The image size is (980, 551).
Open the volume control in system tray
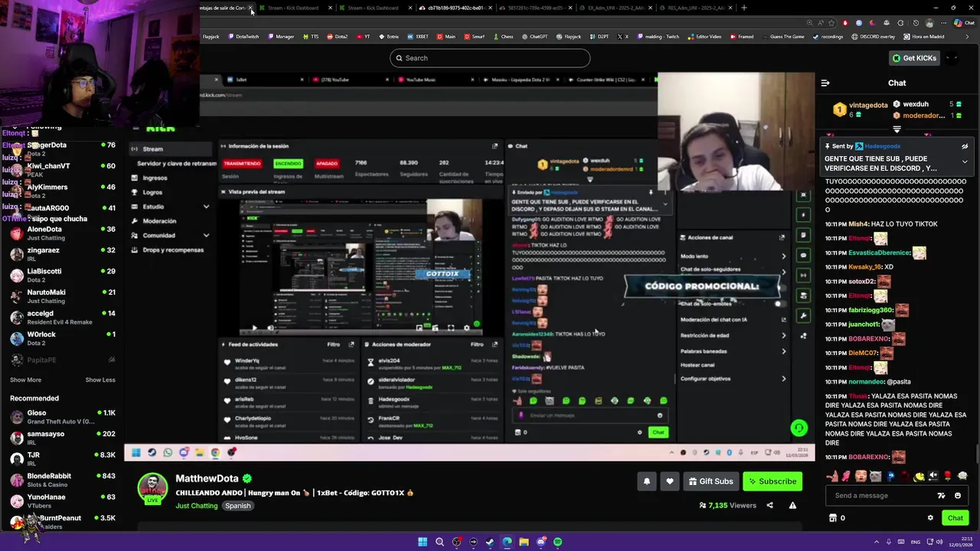point(939,542)
